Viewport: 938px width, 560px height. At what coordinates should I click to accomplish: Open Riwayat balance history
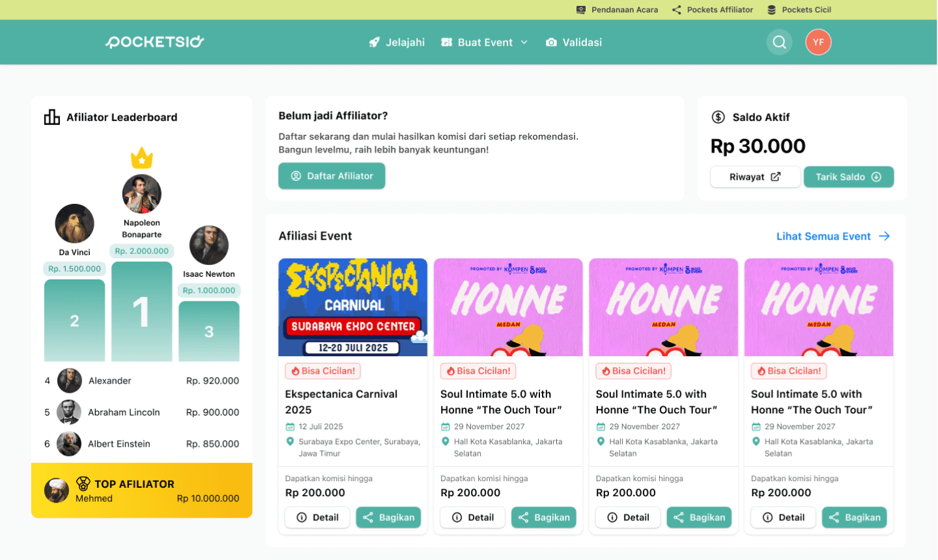point(755,177)
